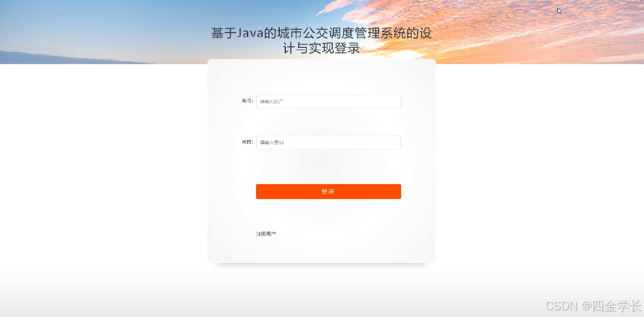Click 计与实现登录 on the title's second line
Image resolution: width=644 pixels, height=317 pixels.
[x=322, y=49]
